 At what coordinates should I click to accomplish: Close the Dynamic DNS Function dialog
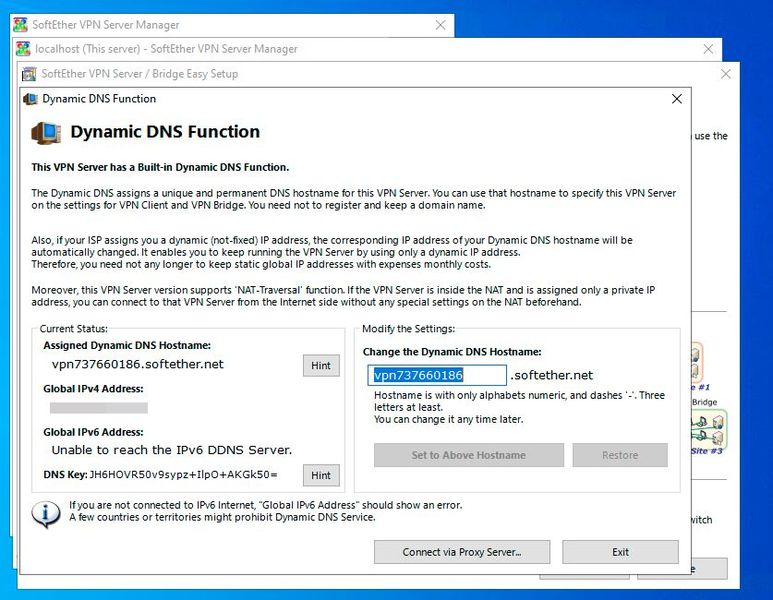677,99
